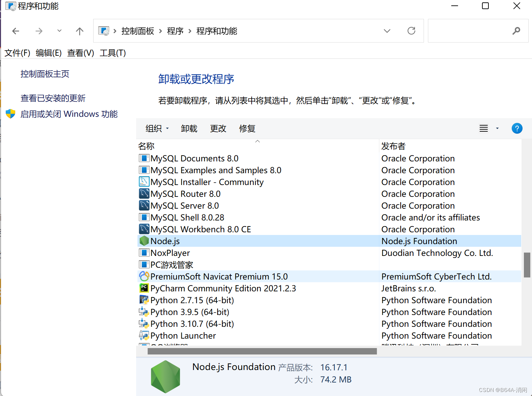Refresh the programs list
The image size is (532, 396).
click(411, 31)
